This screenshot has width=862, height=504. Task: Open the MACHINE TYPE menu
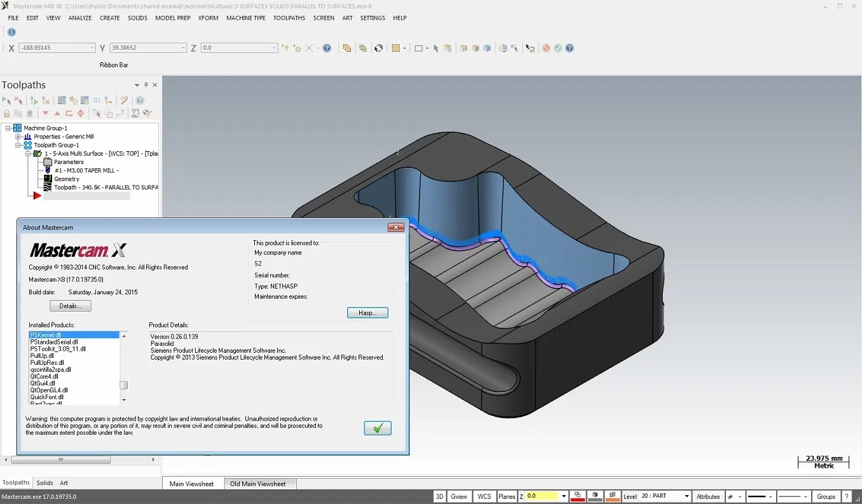click(245, 18)
